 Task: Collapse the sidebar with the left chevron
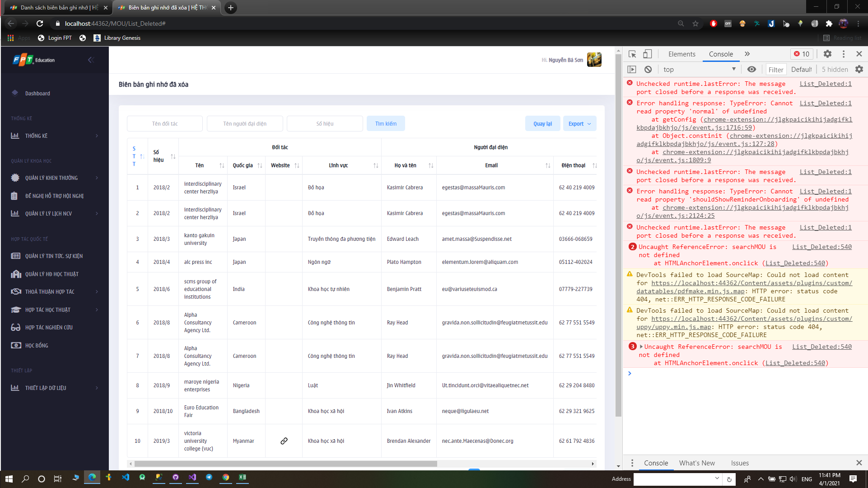[x=90, y=60]
